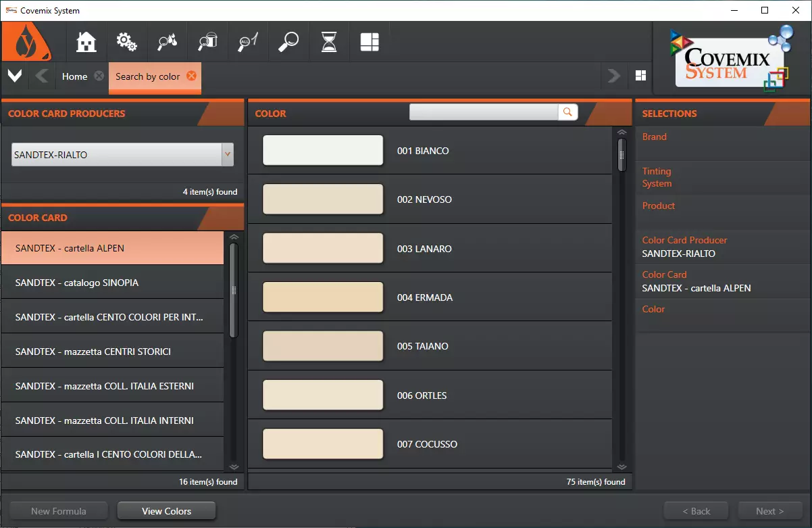Pick the 006 ORTLES color swatch
812x528 pixels.
pos(323,395)
